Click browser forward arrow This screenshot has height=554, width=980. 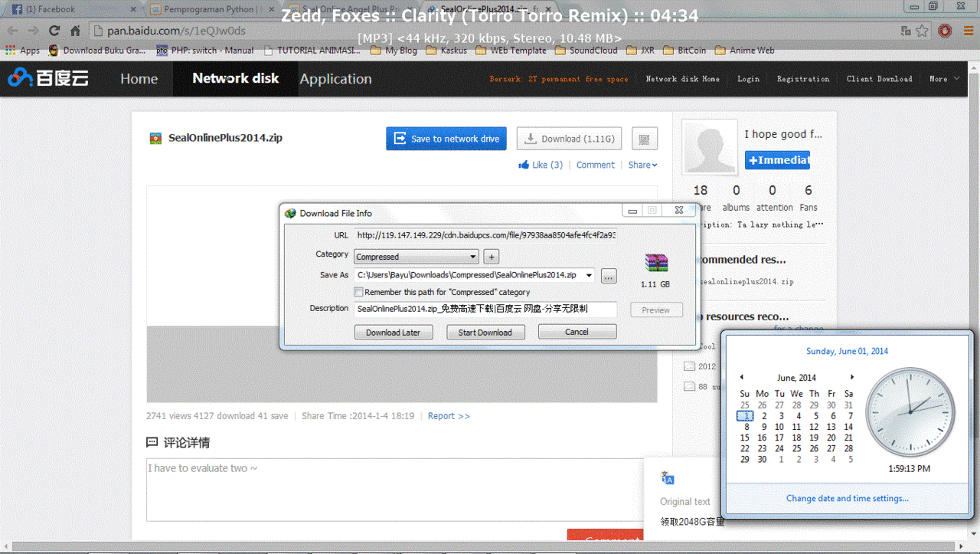[x=33, y=31]
